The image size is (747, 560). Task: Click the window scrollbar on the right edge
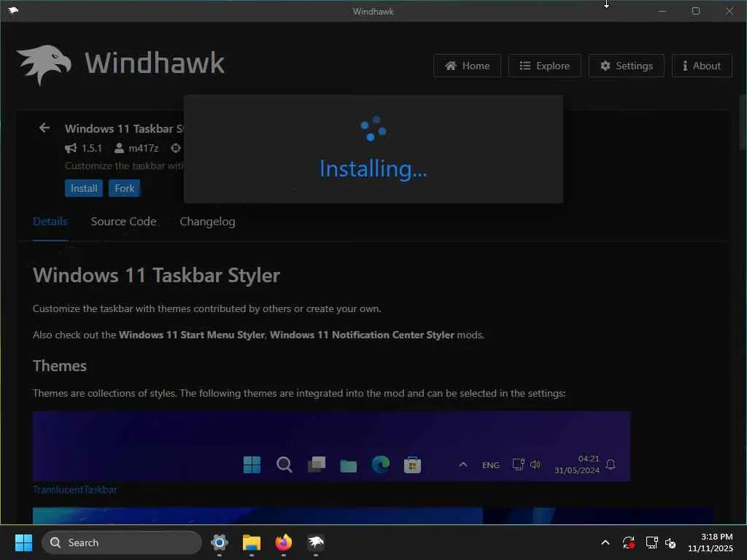click(742, 122)
